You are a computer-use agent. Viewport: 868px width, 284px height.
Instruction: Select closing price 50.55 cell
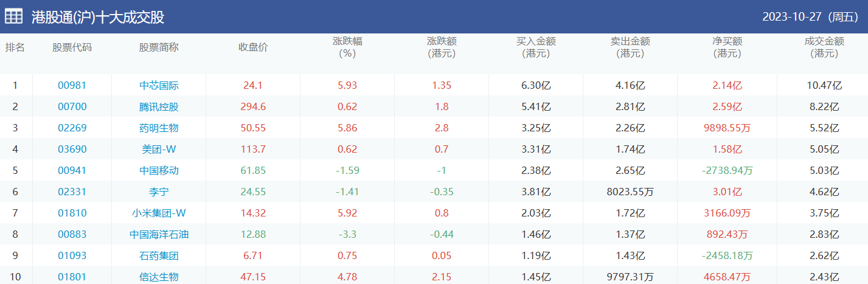point(252,128)
